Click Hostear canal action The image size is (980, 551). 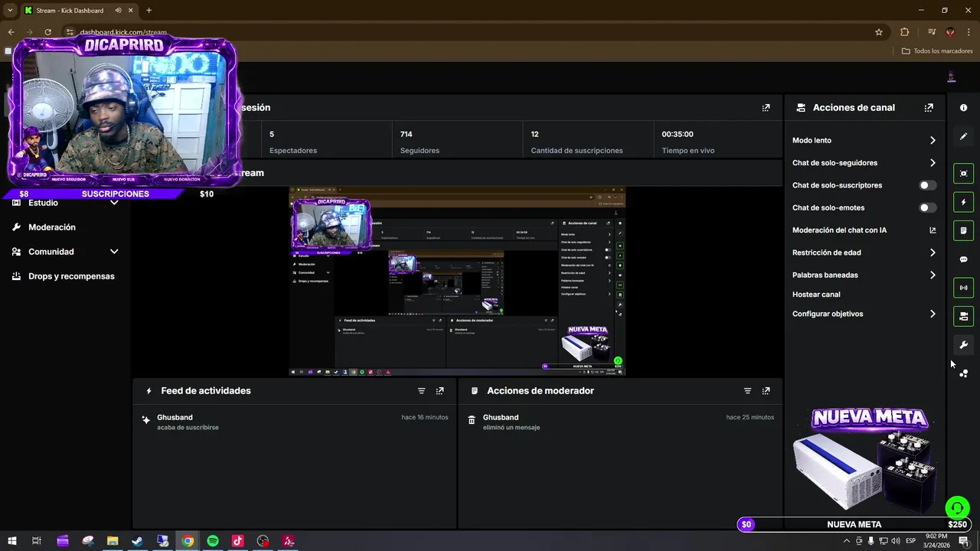pyautogui.click(x=816, y=295)
